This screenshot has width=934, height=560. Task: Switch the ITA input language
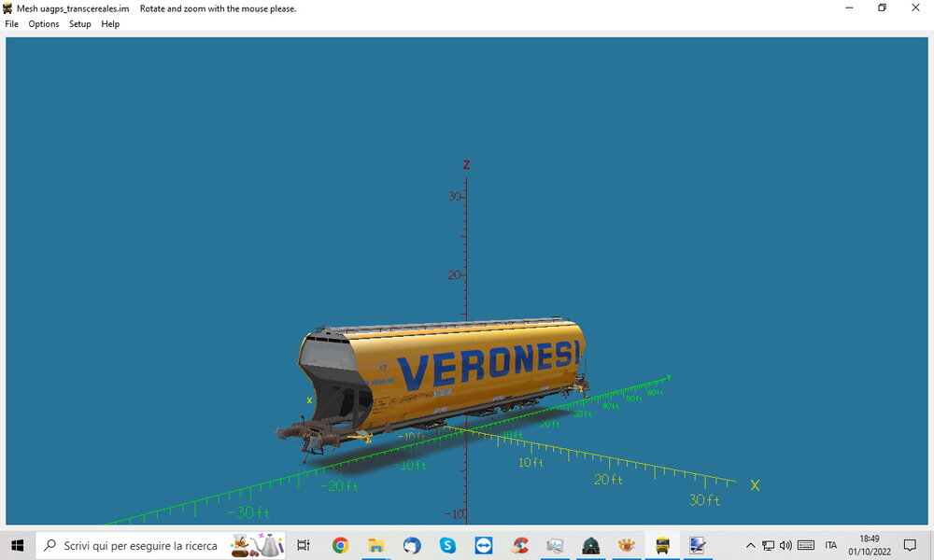(831, 545)
